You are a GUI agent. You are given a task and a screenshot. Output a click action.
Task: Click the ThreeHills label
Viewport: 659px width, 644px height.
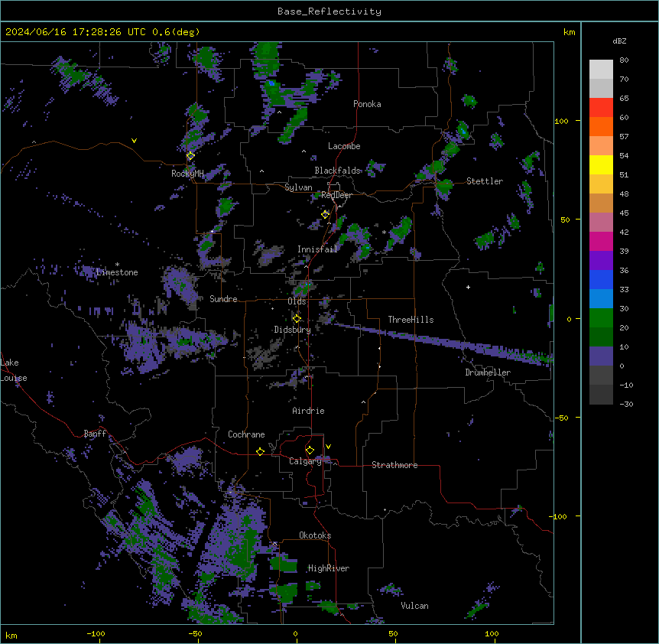(x=411, y=320)
